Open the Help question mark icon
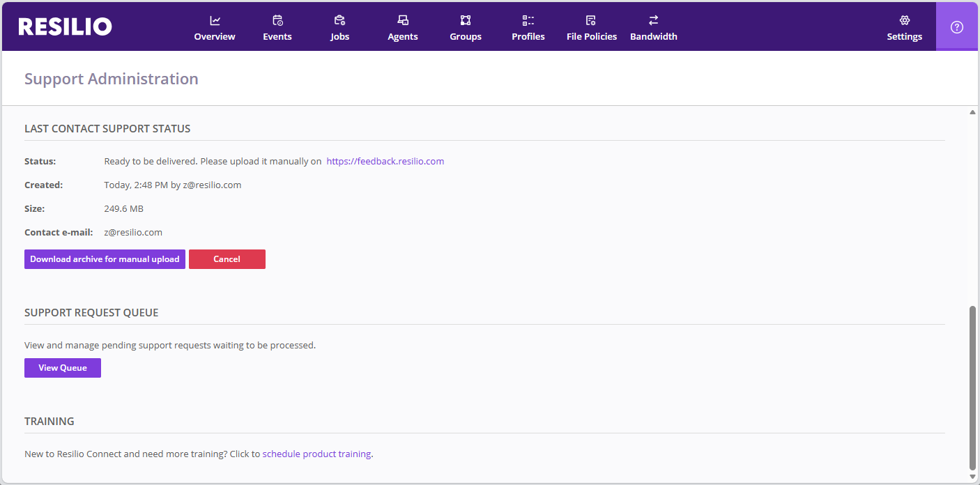This screenshot has height=485, width=980. pos(957,26)
